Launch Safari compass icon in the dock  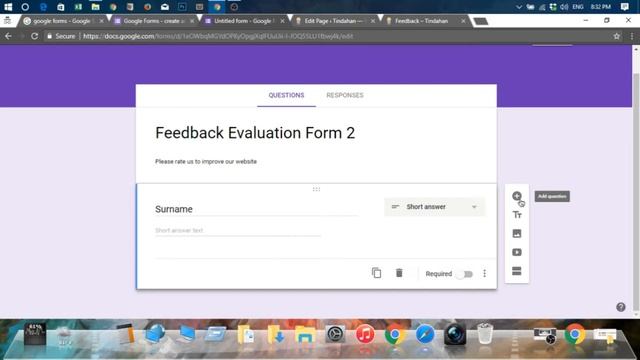click(425, 335)
